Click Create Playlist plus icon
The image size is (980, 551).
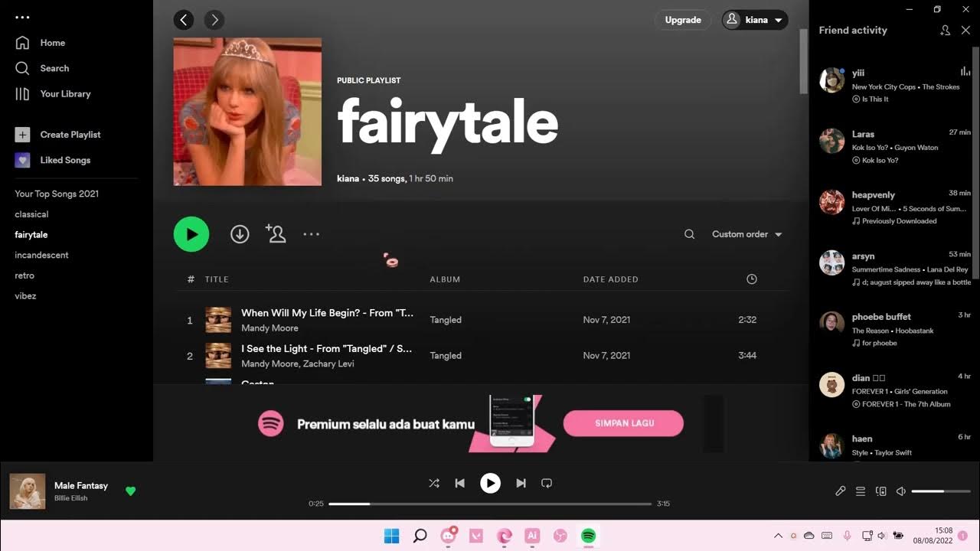click(22, 135)
